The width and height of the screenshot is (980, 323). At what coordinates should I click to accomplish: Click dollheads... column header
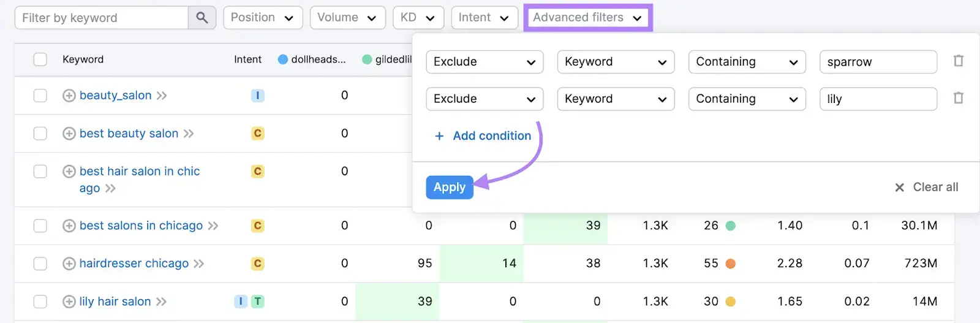click(312, 59)
